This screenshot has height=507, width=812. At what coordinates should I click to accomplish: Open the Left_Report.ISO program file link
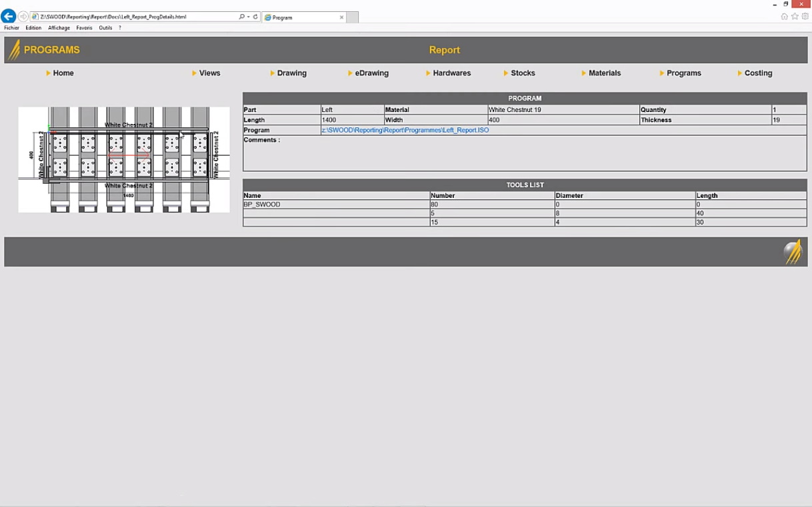pos(405,131)
